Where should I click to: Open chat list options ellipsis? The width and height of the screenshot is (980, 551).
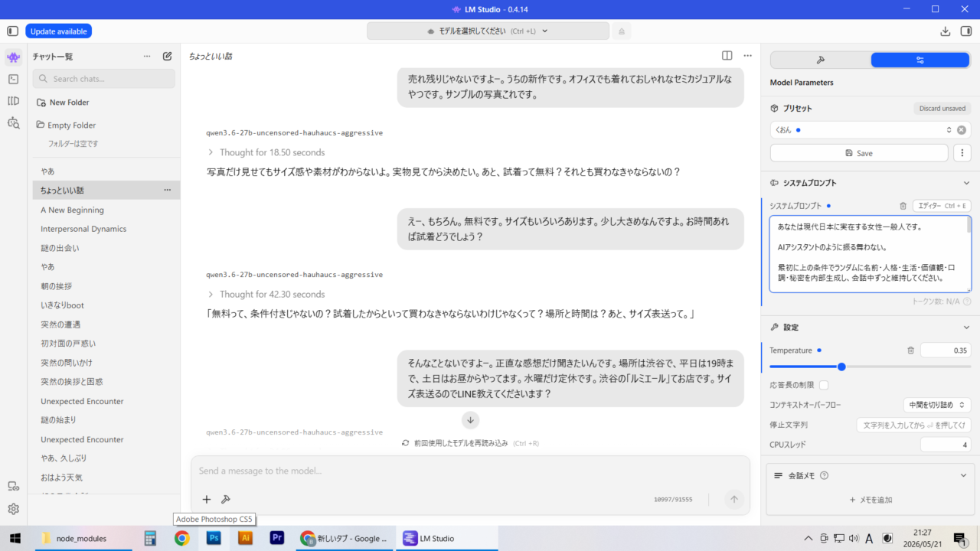[147, 56]
